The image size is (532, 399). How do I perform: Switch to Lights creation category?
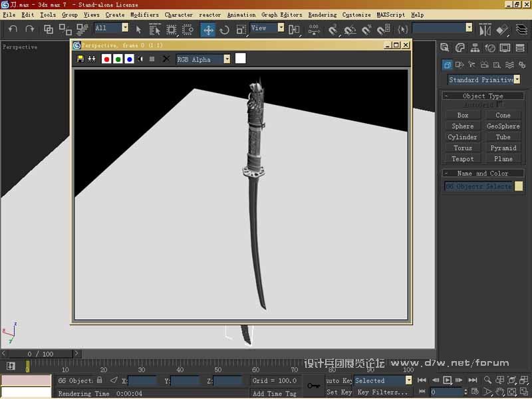tap(471, 65)
